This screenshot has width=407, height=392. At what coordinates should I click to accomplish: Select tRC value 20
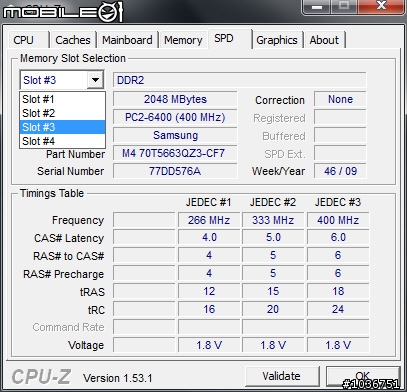[x=273, y=309]
